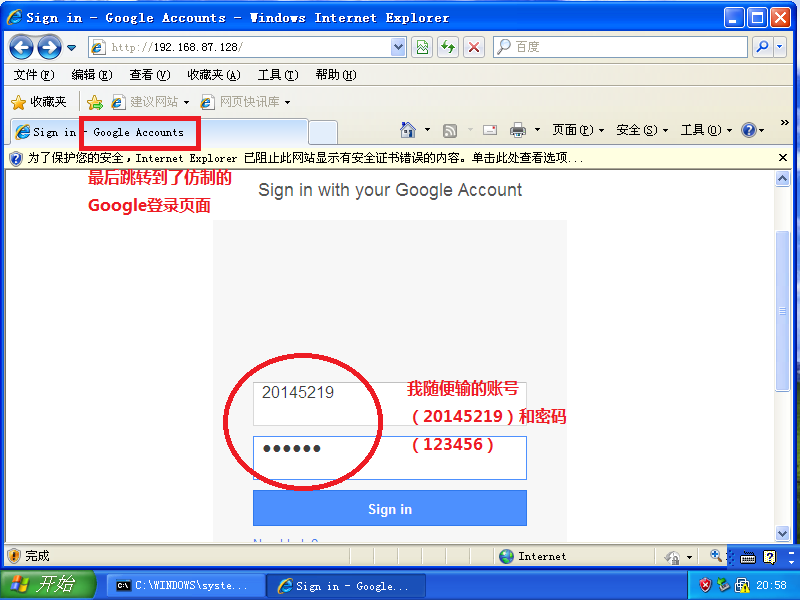Image resolution: width=800 pixels, height=600 pixels.
Task: Open 网页快讯库 web slice gallery link
Action: coord(246,102)
